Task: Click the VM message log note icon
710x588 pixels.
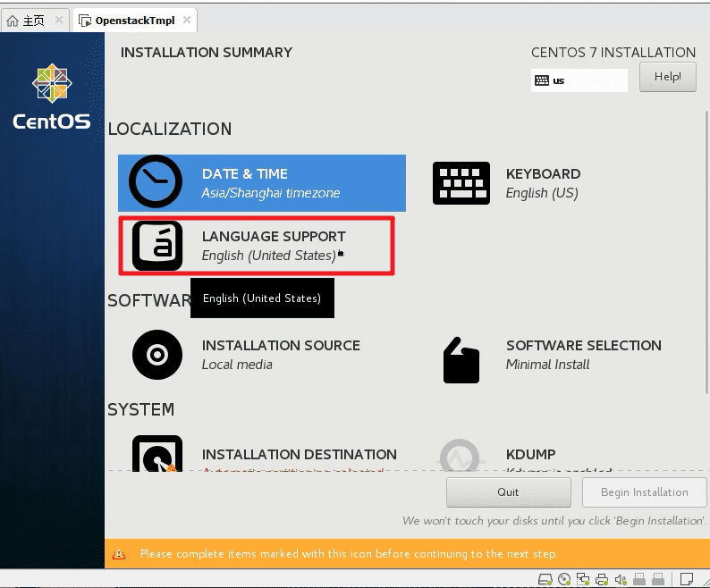Action: click(x=687, y=579)
